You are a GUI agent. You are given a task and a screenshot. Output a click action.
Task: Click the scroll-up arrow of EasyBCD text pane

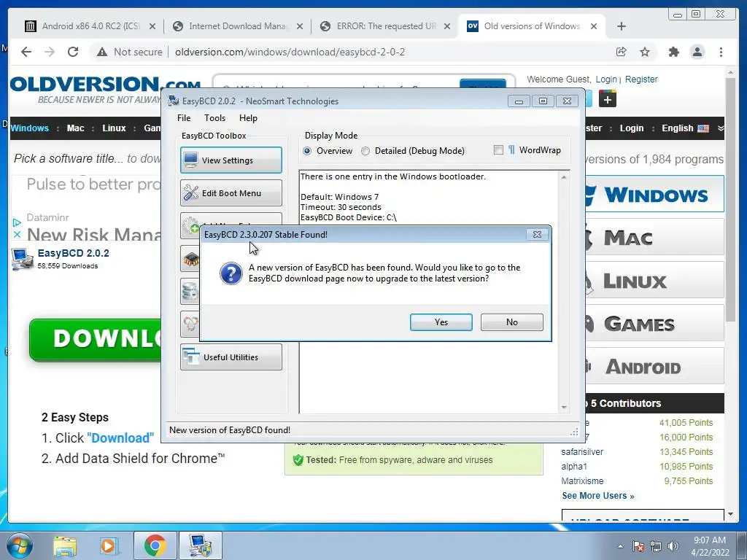[564, 177]
